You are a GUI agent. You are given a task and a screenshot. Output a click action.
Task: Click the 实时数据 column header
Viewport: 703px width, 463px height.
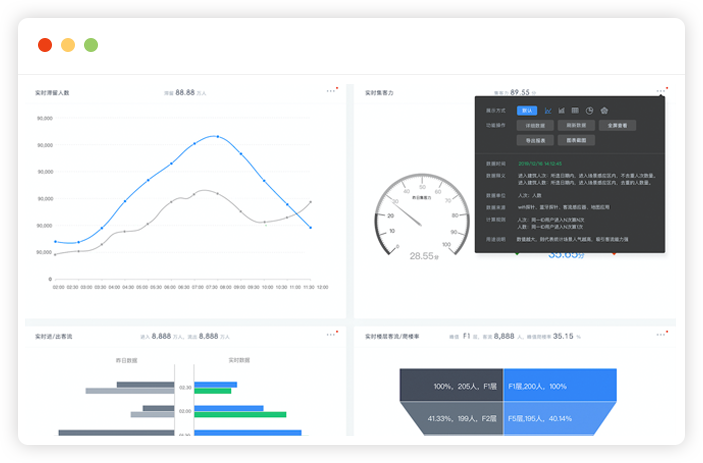pyautogui.click(x=238, y=359)
